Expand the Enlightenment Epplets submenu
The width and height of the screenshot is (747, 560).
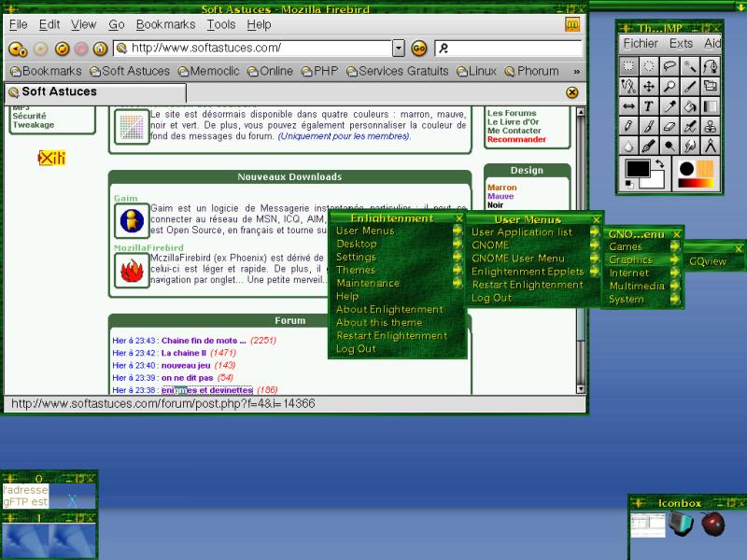tap(594, 272)
